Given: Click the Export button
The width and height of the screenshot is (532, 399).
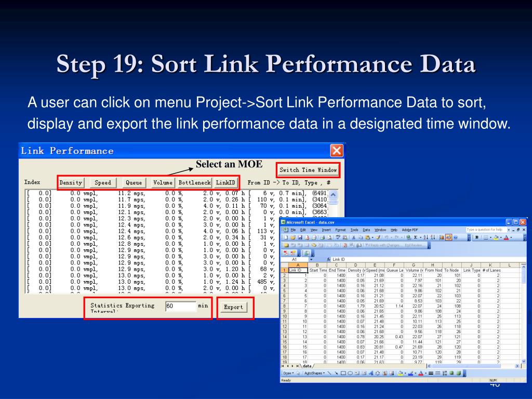Looking at the screenshot, I should pyautogui.click(x=233, y=307).
